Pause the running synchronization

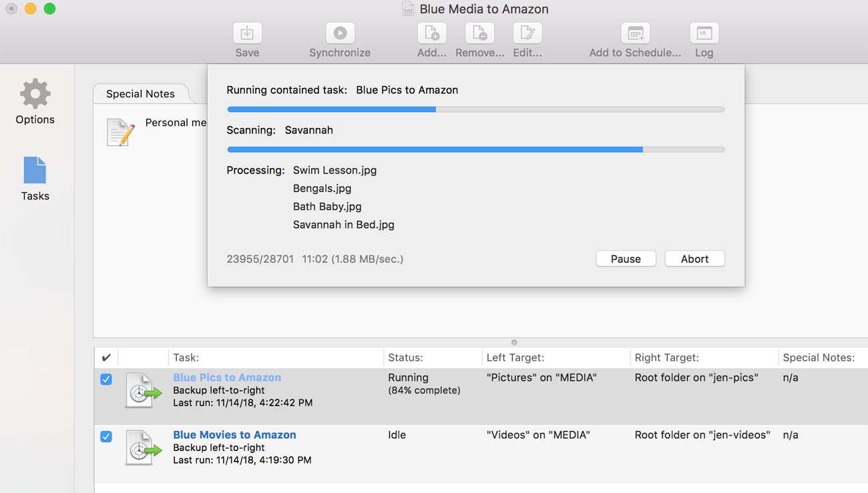click(626, 259)
